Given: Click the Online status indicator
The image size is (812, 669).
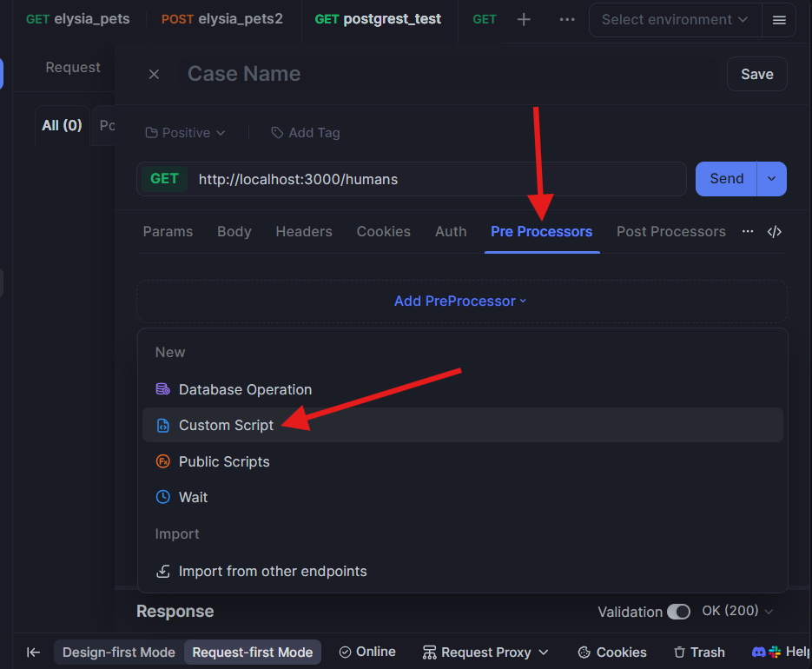Looking at the screenshot, I should (x=366, y=651).
